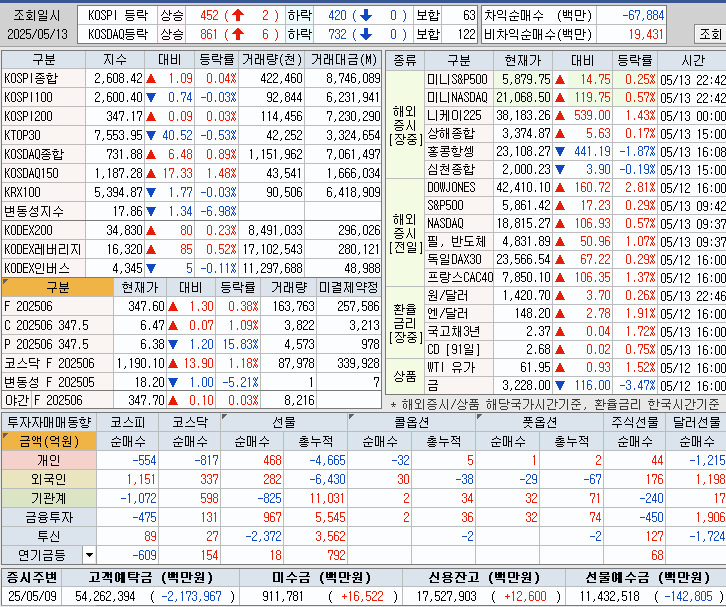The image size is (726, 607).
Task: Click the red up triangle in WTI 유가 row
Action: click(560, 368)
